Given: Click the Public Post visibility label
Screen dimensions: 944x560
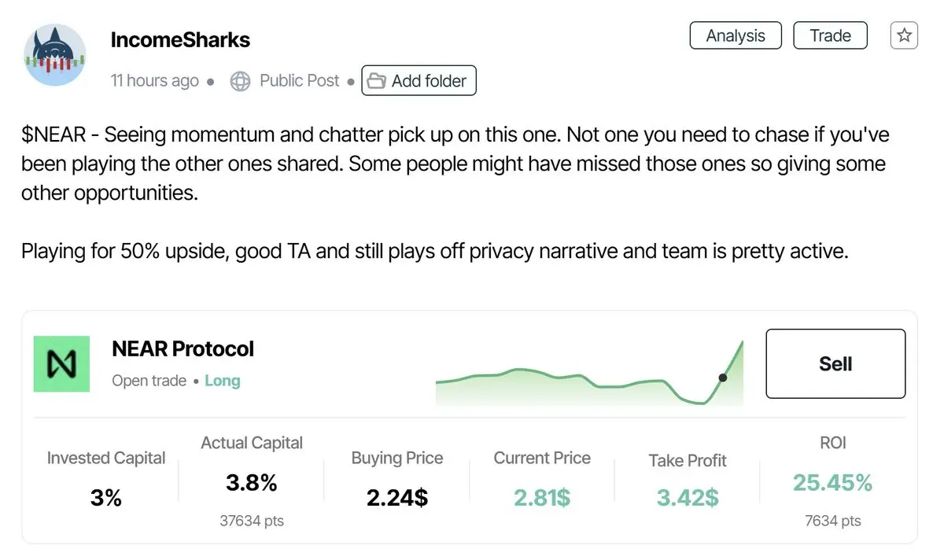Looking at the screenshot, I should tap(299, 81).
